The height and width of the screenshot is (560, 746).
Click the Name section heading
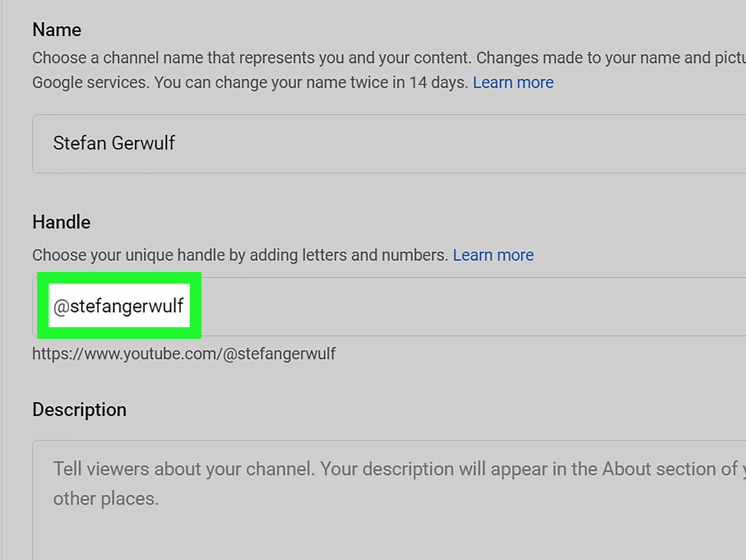point(57,30)
